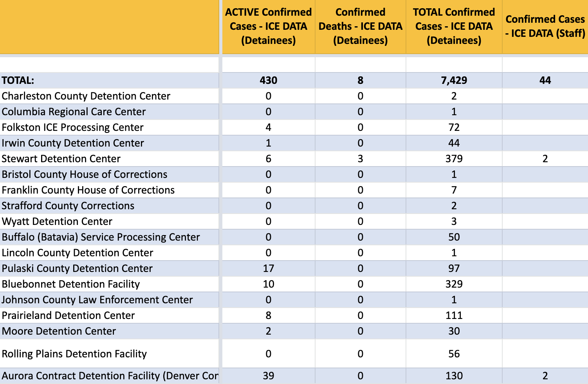Select the Charleston County Detention Center cell

click(86, 96)
